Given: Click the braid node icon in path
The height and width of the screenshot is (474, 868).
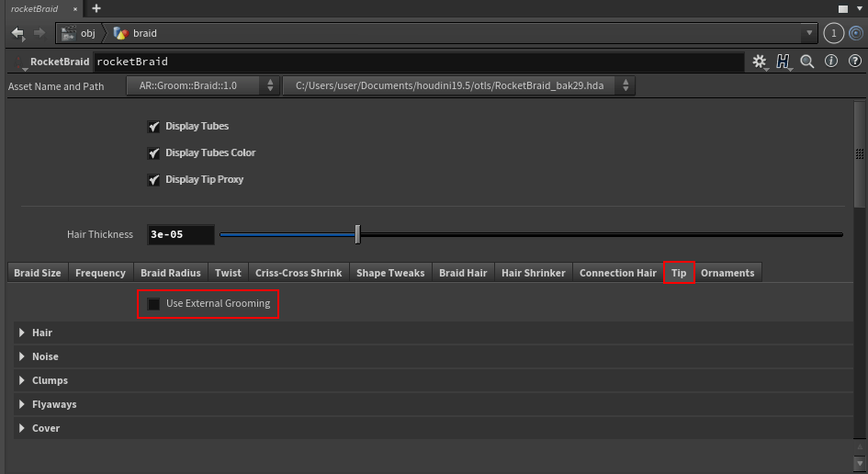Looking at the screenshot, I should click(120, 33).
